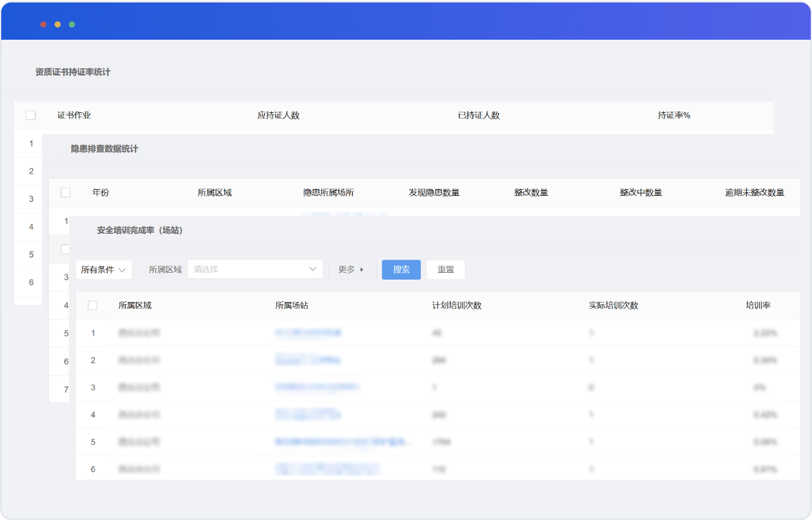Click the green dot in title bar
Image resolution: width=812 pixels, height=520 pixels.
click(72, 24)
